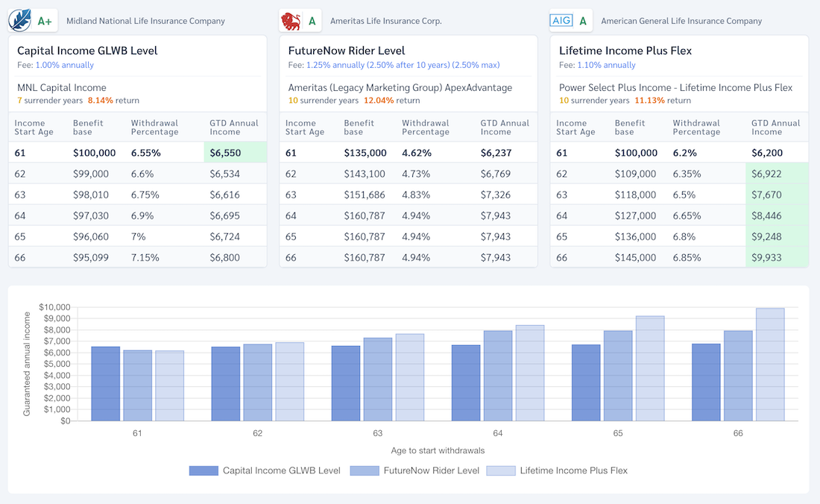Click the AIG logo icon
Screen dimensions: 820x504
(561, 21)
